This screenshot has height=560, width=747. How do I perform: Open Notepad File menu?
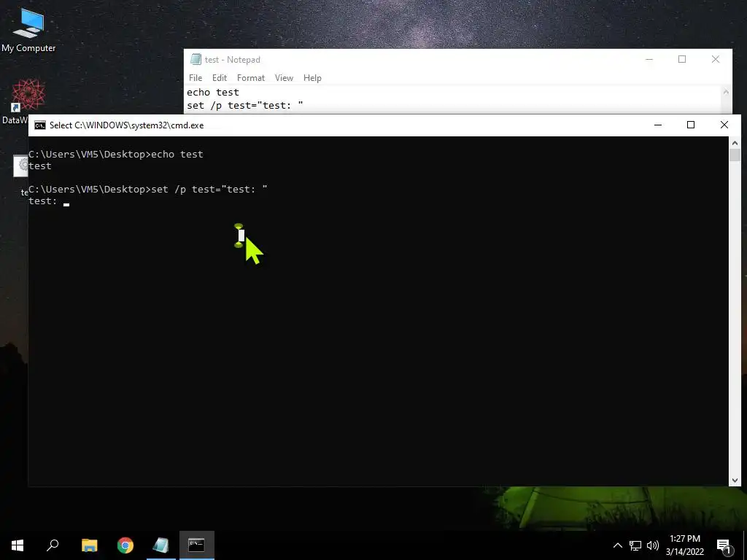point(196,77)
